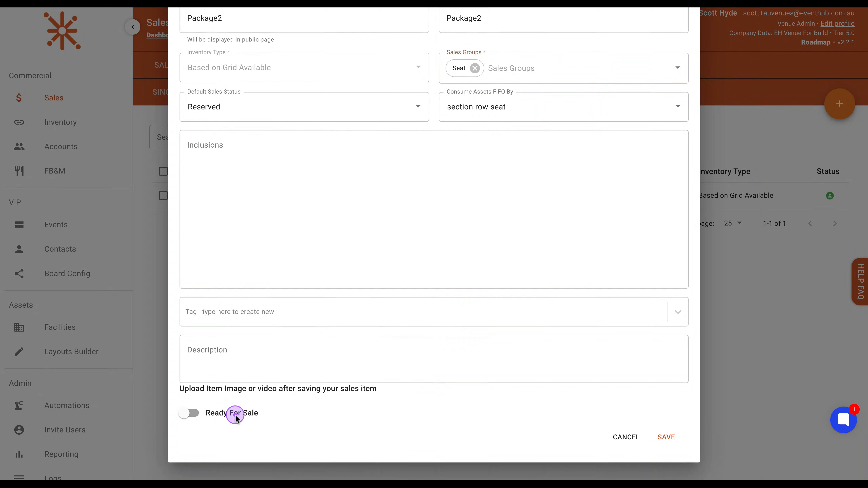Open Reporting in the sidebar menu
This screenshot has height=488, width=868.
pyautogui.click(x=61, y=454)
